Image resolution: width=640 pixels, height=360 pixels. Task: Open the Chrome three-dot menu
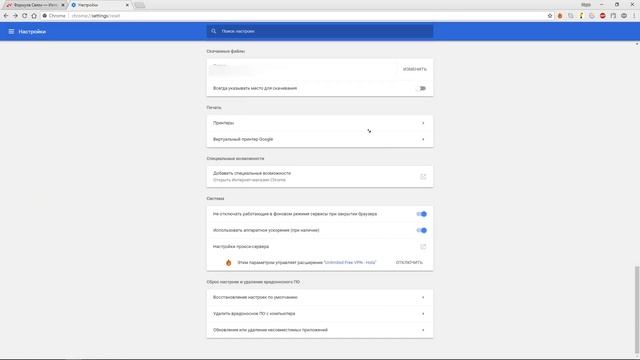click(634, 16)
